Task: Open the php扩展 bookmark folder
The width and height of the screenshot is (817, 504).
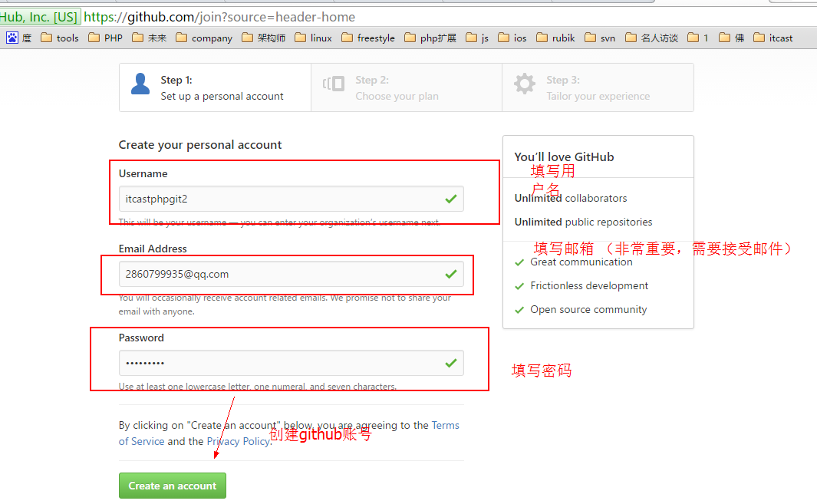Action: click(x=430, y=38)
